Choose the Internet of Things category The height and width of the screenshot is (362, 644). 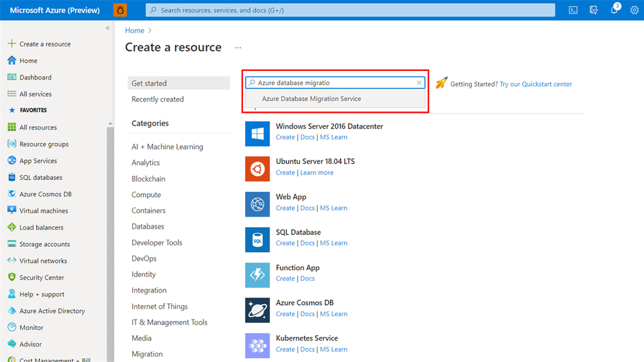[x=159, y=307]
